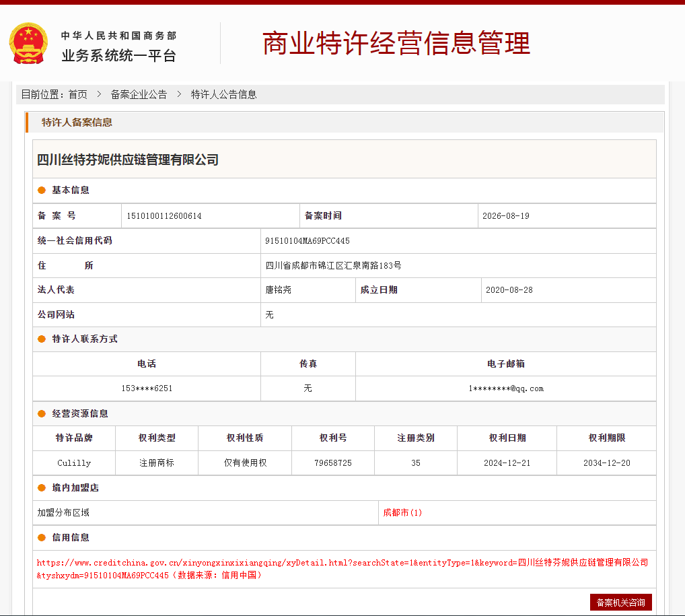Click the orange bullet beside 特许人联系方式

[42, 339]
